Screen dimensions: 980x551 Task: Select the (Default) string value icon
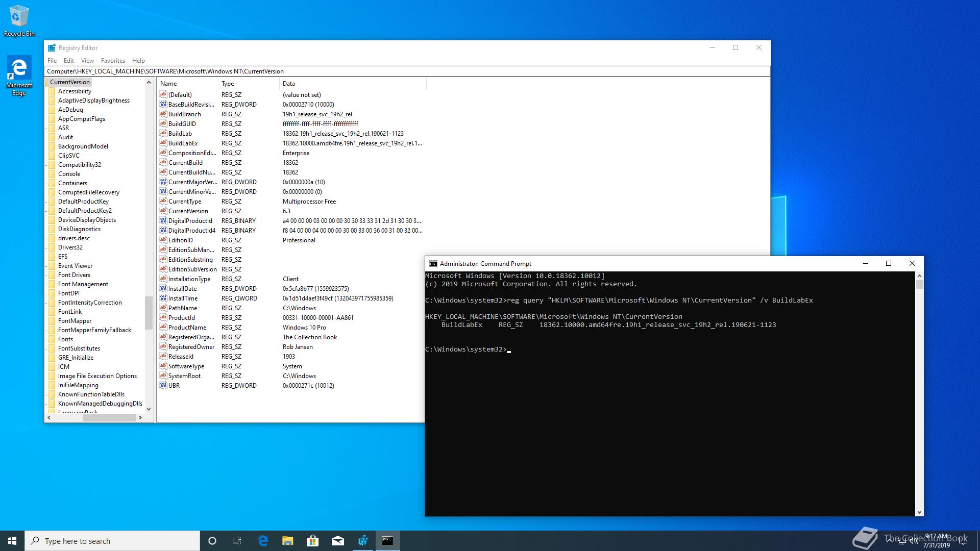click(163, 95)
